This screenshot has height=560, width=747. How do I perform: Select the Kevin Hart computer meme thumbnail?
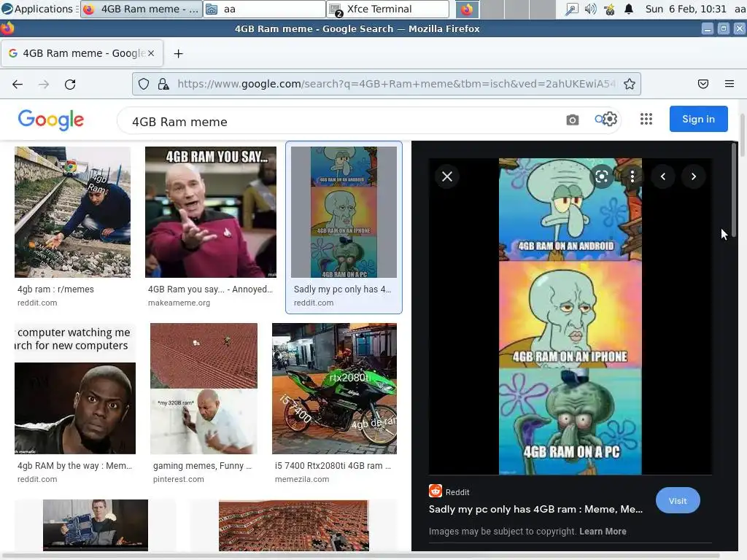point(75,389)
